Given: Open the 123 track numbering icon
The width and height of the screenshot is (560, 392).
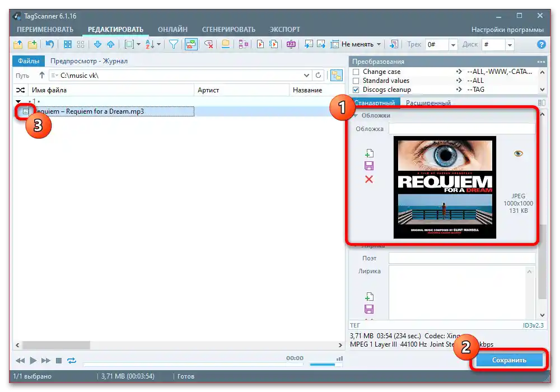Looking at the screenshot, I should point(291,44).
